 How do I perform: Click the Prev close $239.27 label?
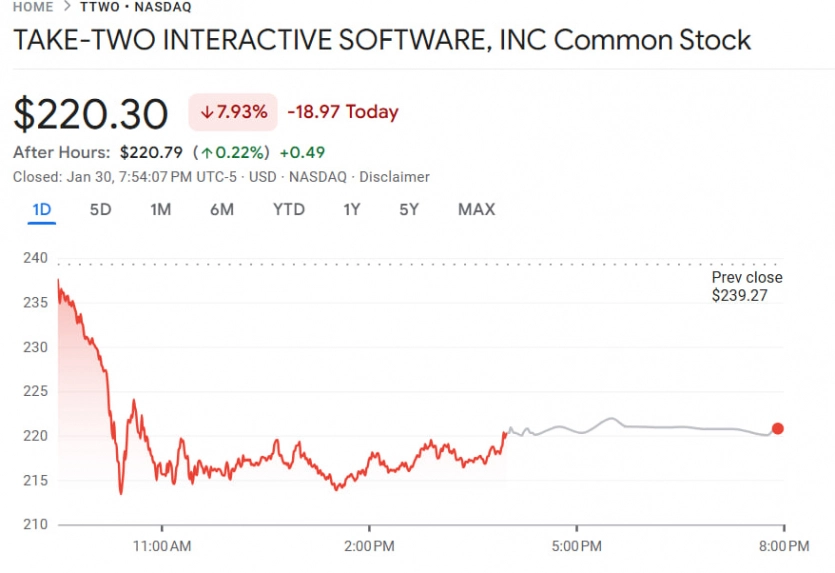click(x=746, y=286)
